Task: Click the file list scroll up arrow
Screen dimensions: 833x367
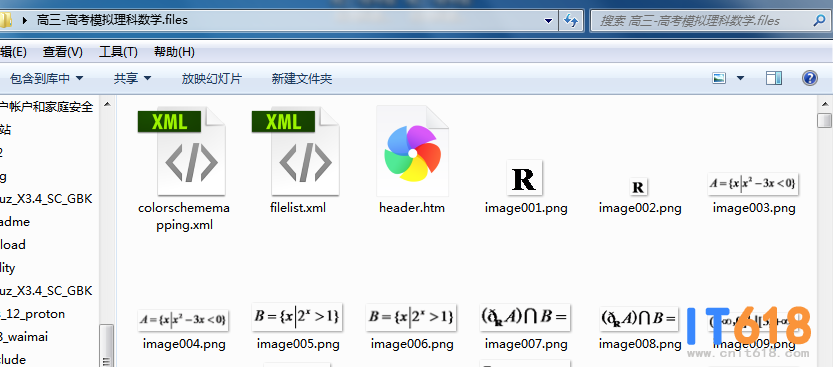Action: pos(825,104)
